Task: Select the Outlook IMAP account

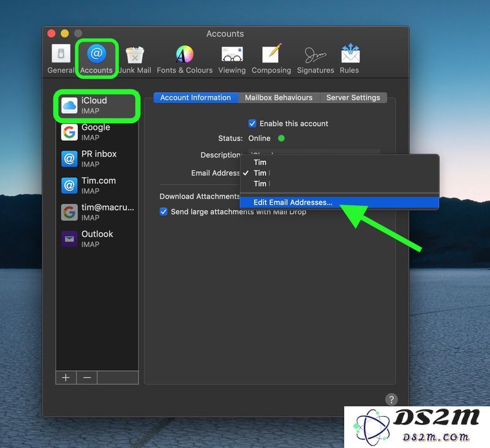Action: click(97, 239)
